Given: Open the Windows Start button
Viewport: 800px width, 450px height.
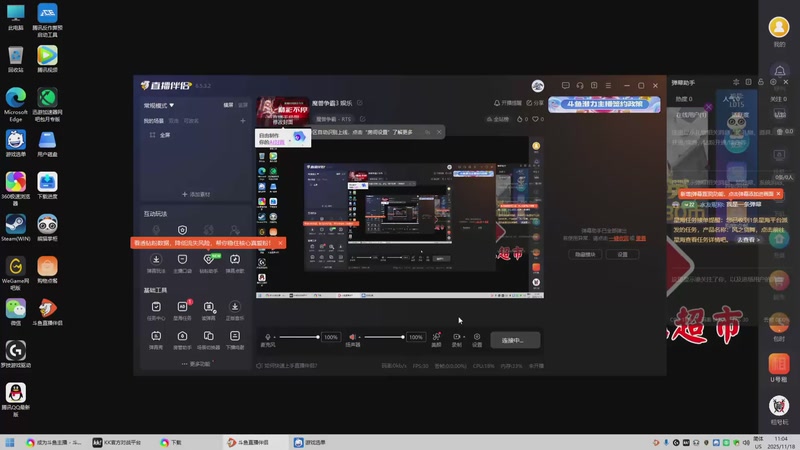Looking at the screenshot, I should coord(10,442).
